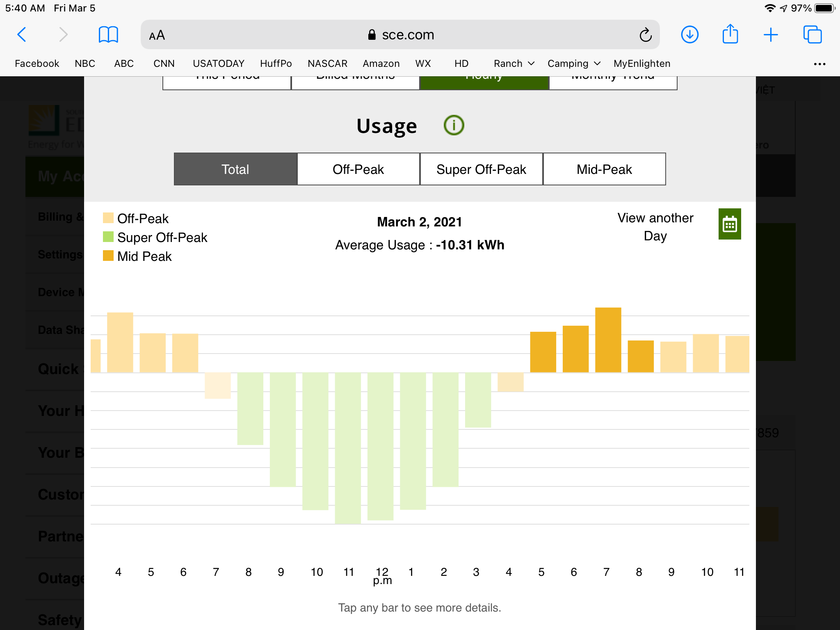Reload the sce.com page

645,35
